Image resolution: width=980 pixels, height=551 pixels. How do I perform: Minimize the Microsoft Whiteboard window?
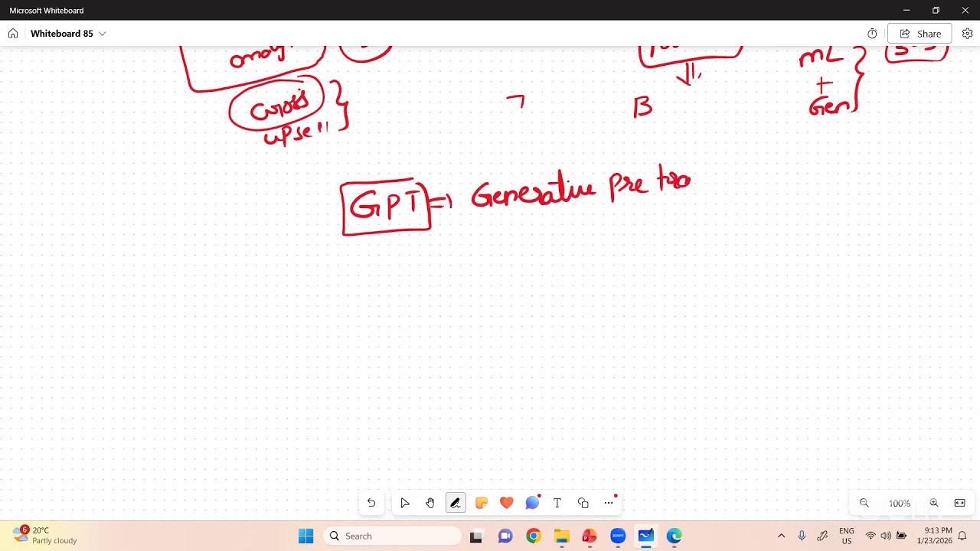pyautogui.click(x=906, y=10)
